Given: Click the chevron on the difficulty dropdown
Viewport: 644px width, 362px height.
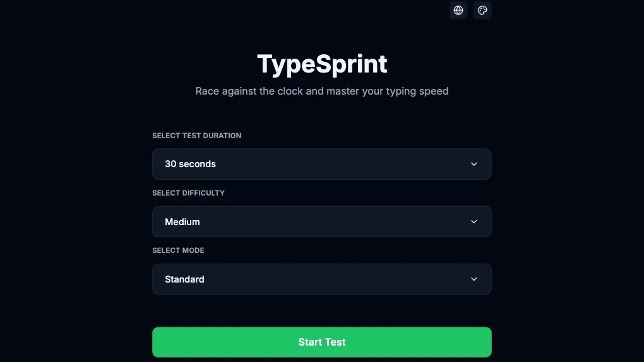Looking at the screenshot, I should pos(474,222).
